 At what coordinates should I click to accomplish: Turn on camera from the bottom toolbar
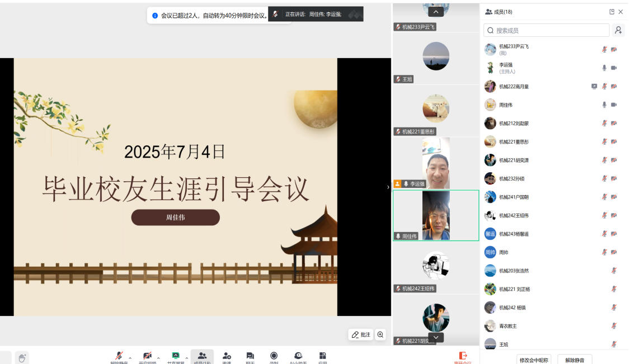click(147, 356)
